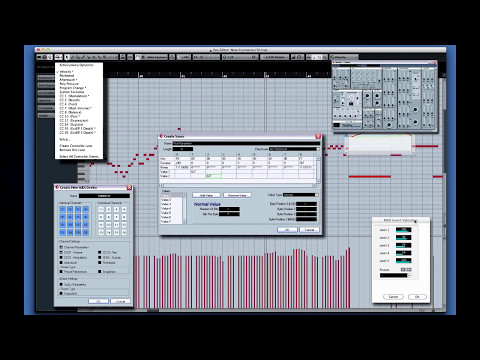Click OK in Create New MIDI Device dialog
480x360 pixels.
point(98,301)
